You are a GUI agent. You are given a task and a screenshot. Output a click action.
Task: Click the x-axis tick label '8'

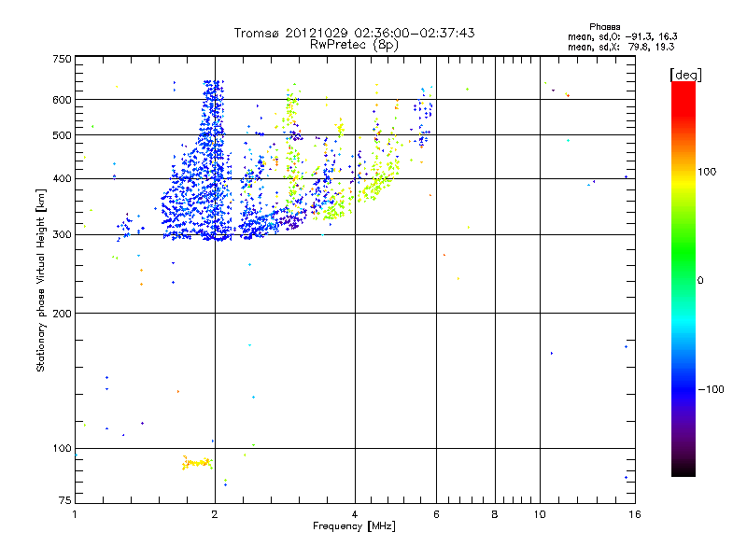pyautogui.click(x=495, y=514)
